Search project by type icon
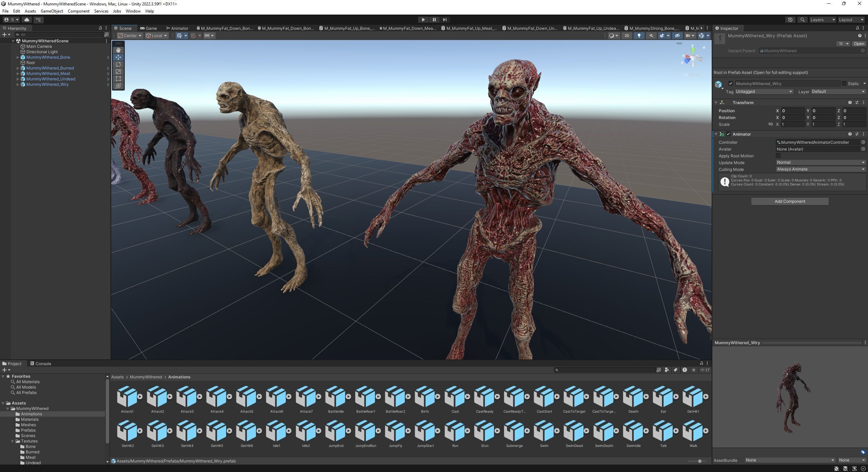Viewport: 868px width, 472px height. tap(667, 370)
